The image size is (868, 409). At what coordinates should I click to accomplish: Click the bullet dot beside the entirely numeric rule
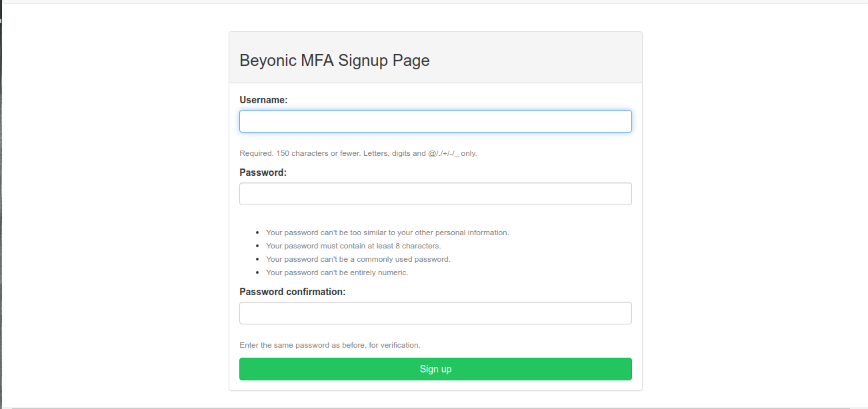257,273
